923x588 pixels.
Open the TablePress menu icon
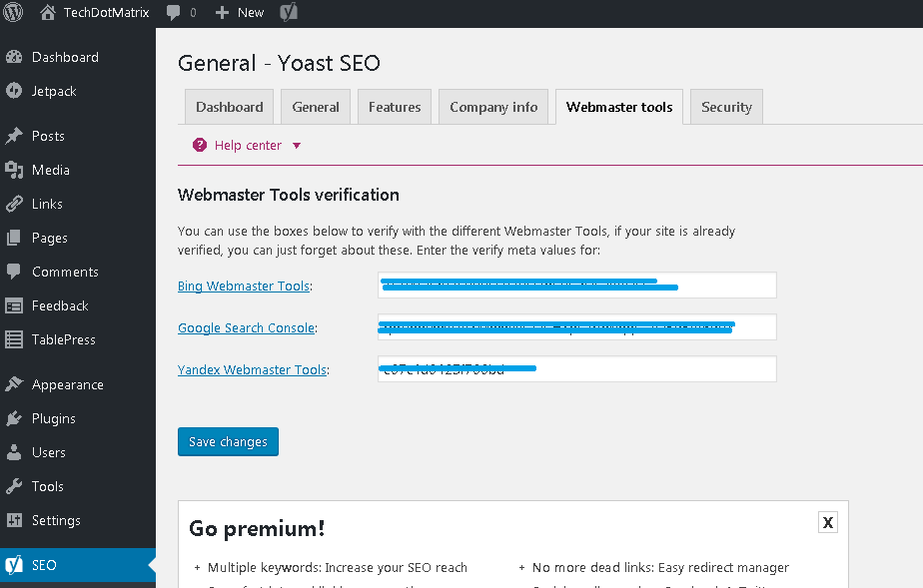(14, 339)
